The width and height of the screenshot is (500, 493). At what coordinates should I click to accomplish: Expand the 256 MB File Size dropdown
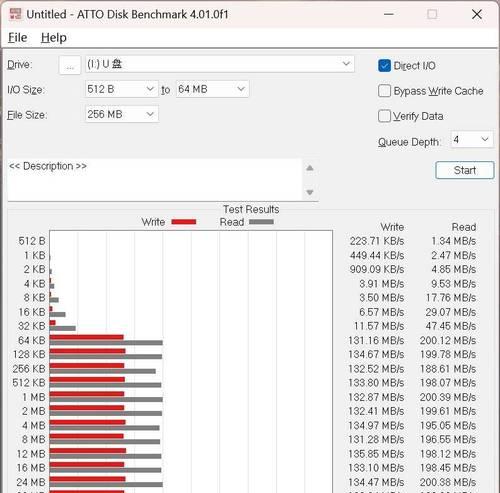121,114
